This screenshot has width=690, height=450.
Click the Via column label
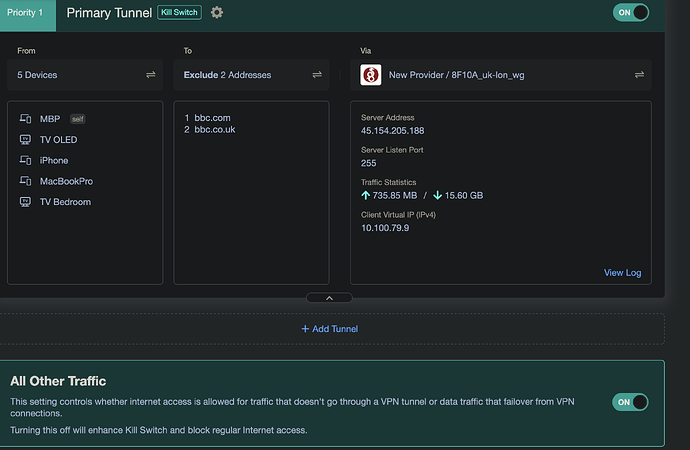click(366, 51)
